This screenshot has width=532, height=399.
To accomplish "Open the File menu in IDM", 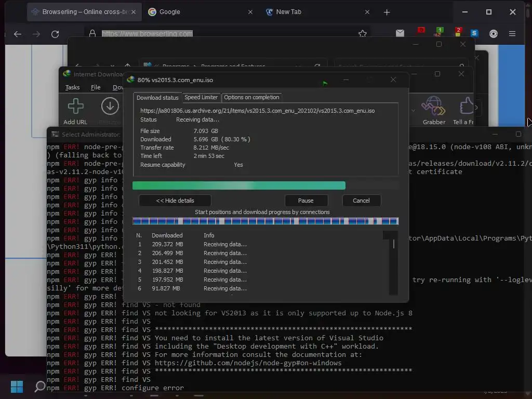I will 96,87.
